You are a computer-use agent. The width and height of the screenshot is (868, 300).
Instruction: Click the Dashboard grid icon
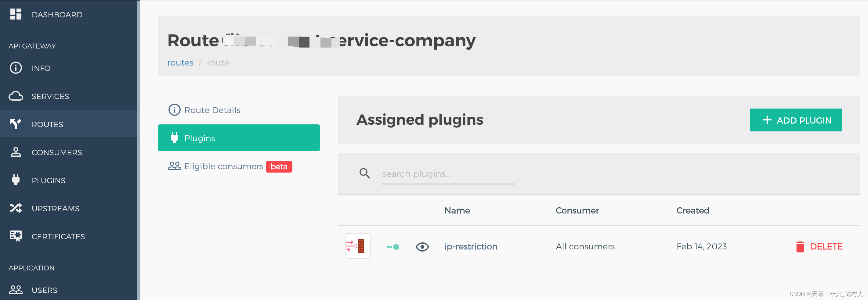point(16,14)
